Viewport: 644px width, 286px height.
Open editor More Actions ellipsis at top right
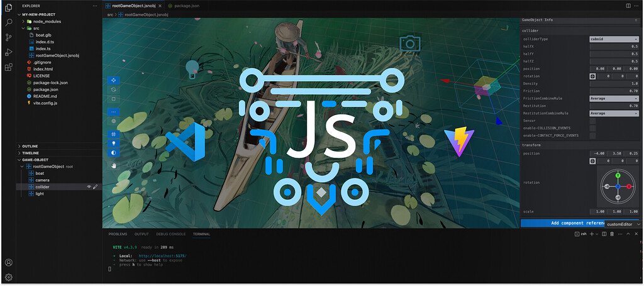tap(638, 6)
